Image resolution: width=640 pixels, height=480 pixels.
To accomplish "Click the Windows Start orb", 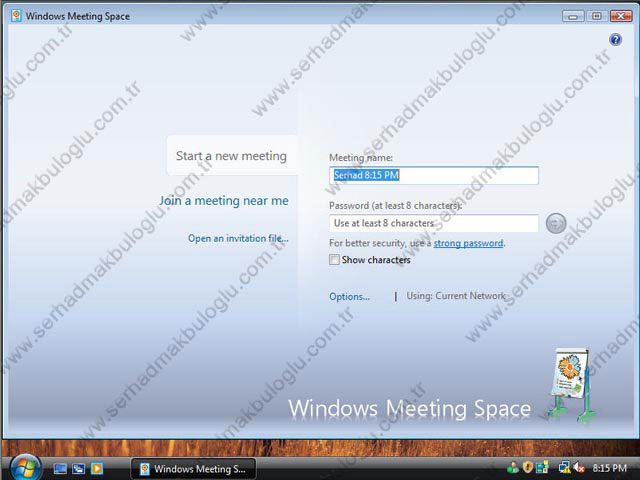I will (25, 467).
